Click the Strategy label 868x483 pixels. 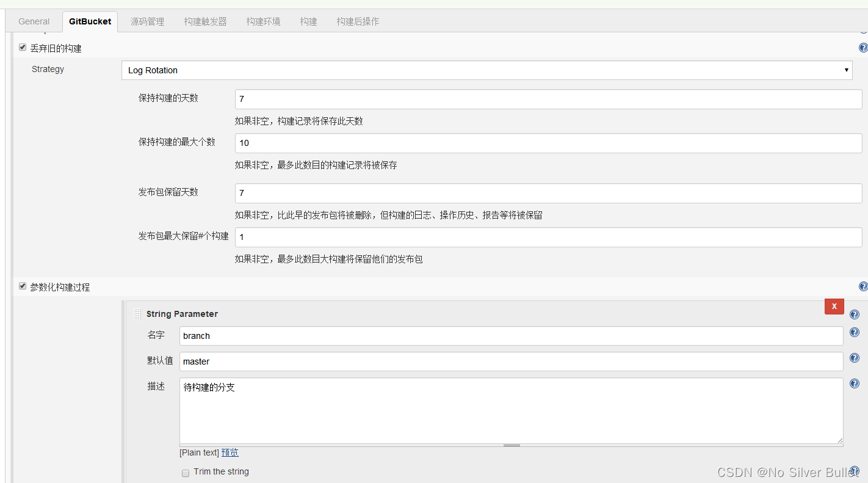click(48, 69)
